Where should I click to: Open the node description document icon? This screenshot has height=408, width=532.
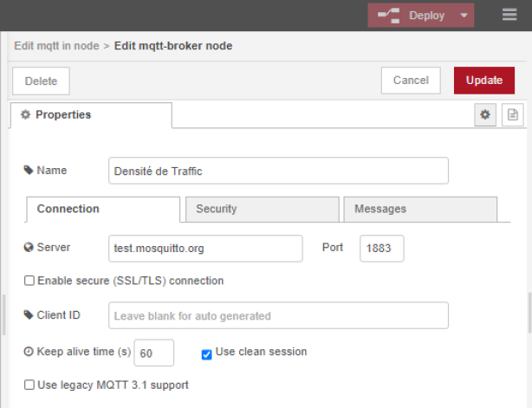click(513, 114)
